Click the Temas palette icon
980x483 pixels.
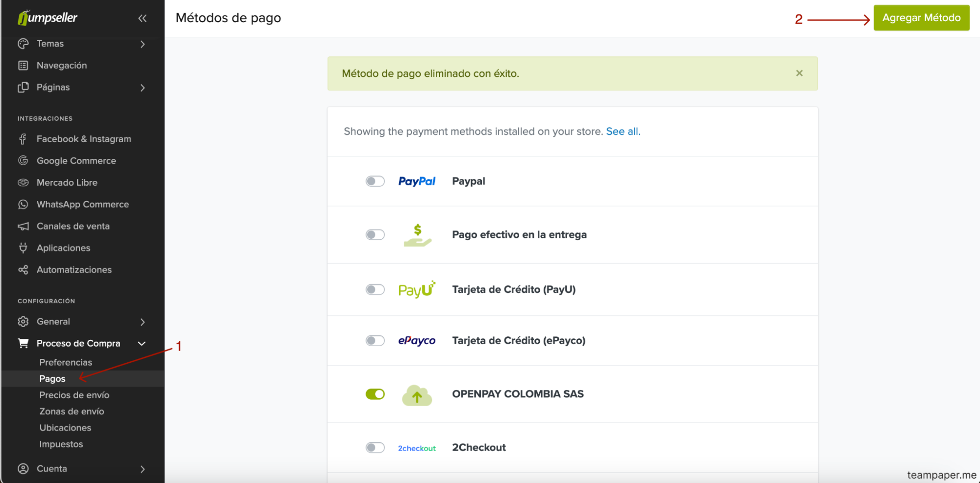23,44
